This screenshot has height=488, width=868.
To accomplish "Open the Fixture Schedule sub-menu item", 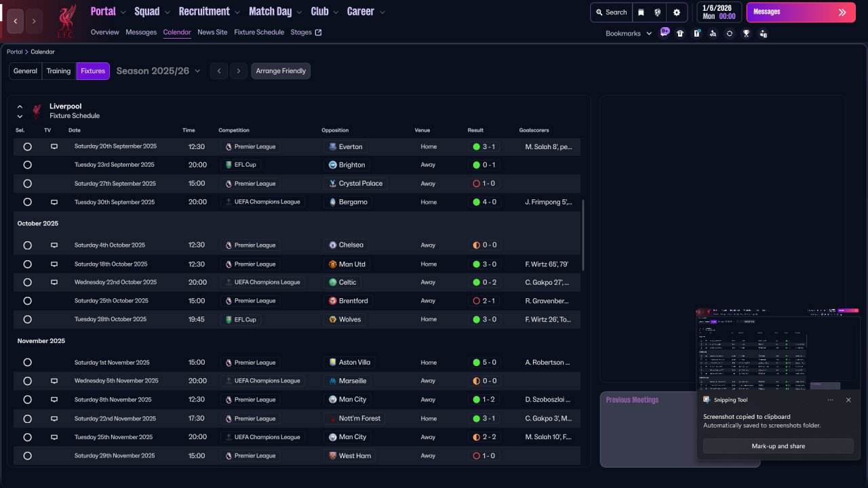I will pos(259,33).
